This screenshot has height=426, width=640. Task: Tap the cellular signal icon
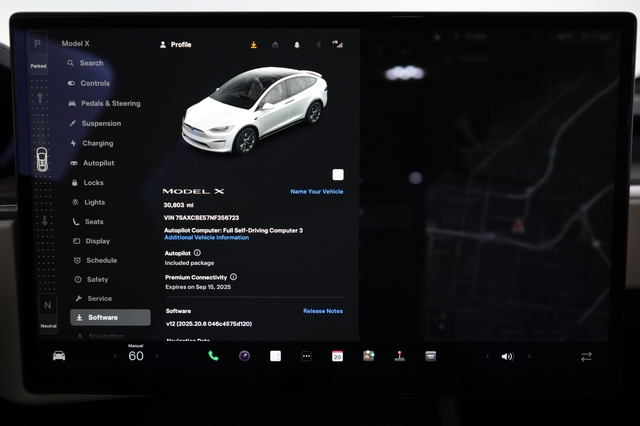pyautogui.click(x=338, y=44)
